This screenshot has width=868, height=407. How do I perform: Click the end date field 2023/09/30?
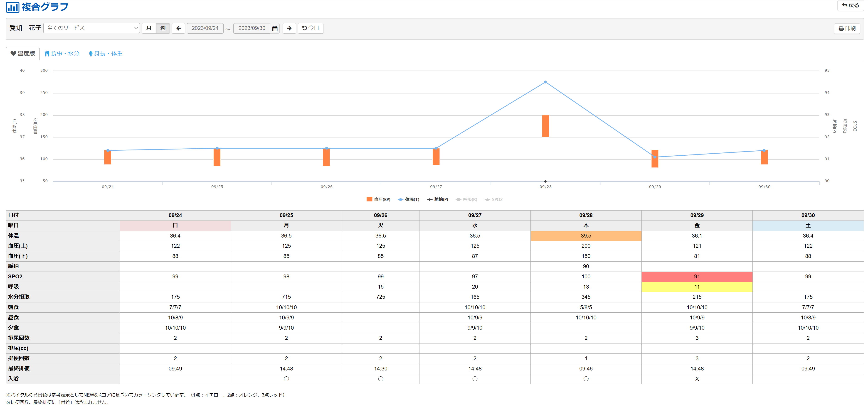(251, 28)
